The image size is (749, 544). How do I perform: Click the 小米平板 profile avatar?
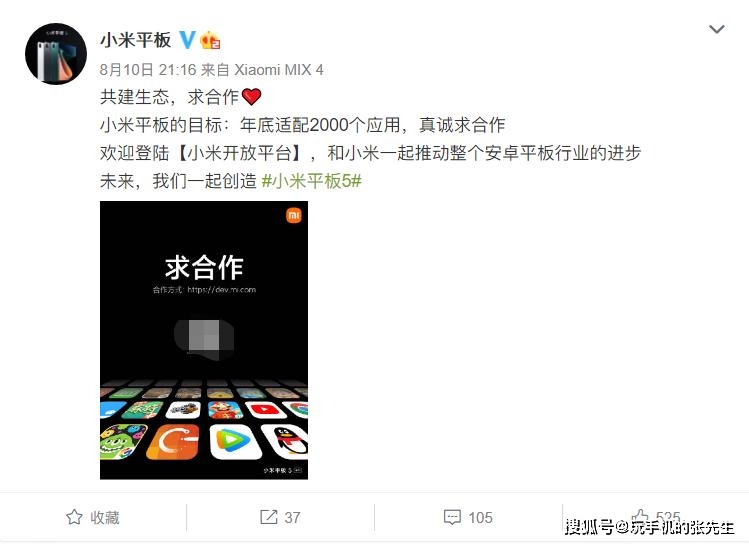click(x=56, y=53)
